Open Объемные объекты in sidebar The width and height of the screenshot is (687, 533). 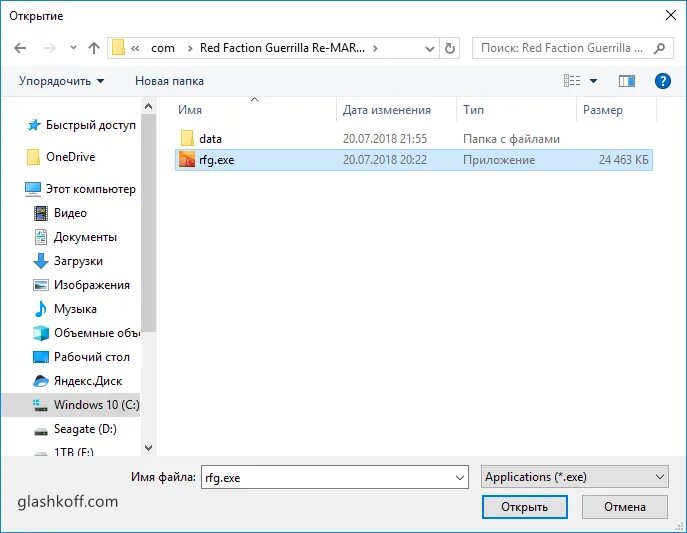86,333
